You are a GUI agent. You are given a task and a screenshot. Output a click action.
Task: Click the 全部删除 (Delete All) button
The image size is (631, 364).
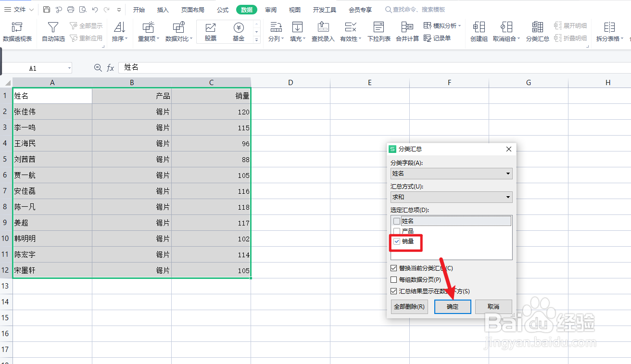(409, 306)
